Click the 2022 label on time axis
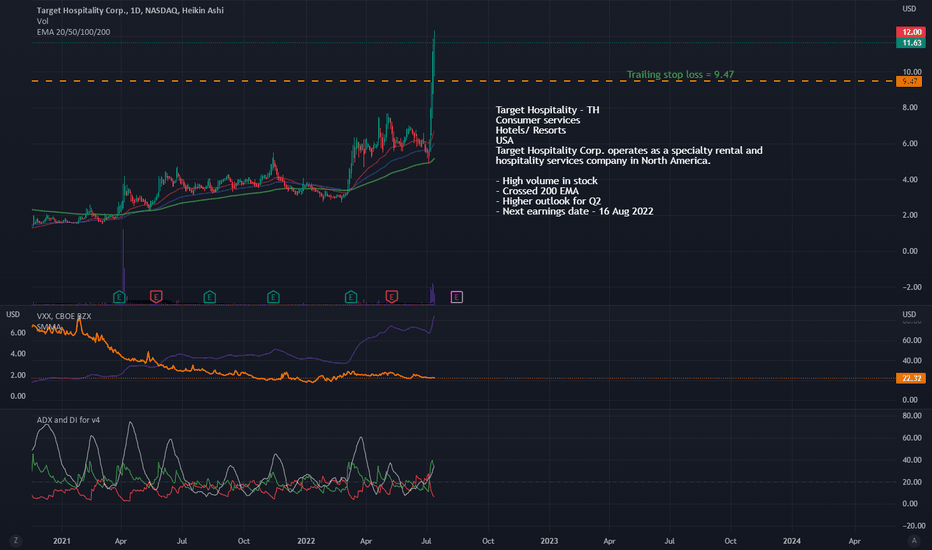 click(x=306, y=541)
